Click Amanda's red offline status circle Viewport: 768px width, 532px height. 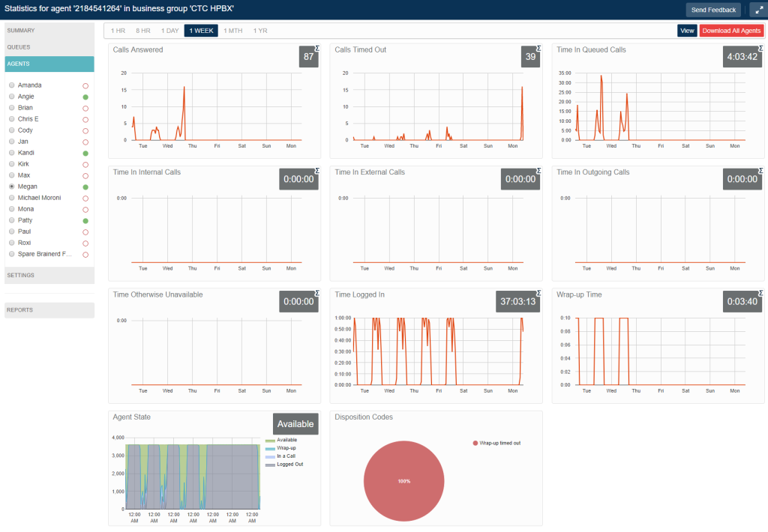(85, 85)
